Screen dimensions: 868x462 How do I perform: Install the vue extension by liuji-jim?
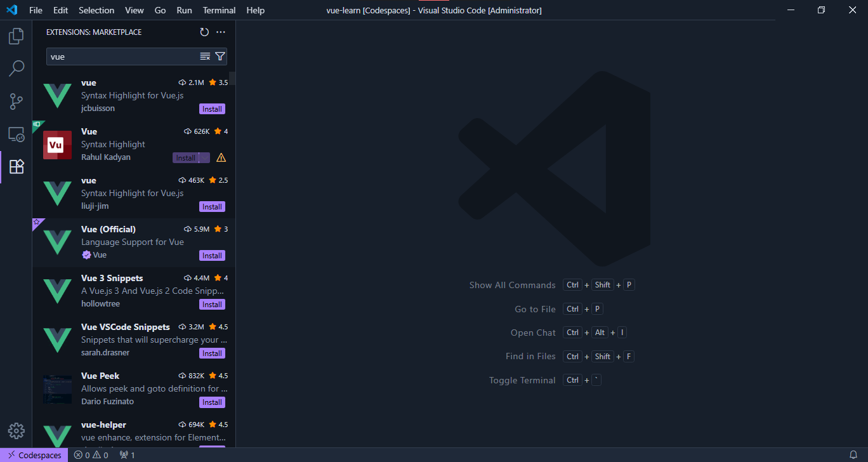[x=212, y=207]
